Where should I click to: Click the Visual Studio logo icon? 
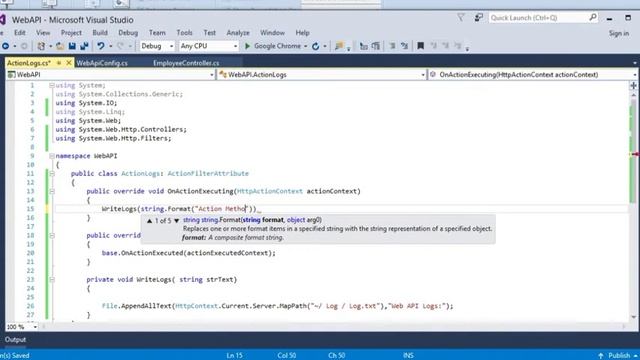tap(2, 20)
